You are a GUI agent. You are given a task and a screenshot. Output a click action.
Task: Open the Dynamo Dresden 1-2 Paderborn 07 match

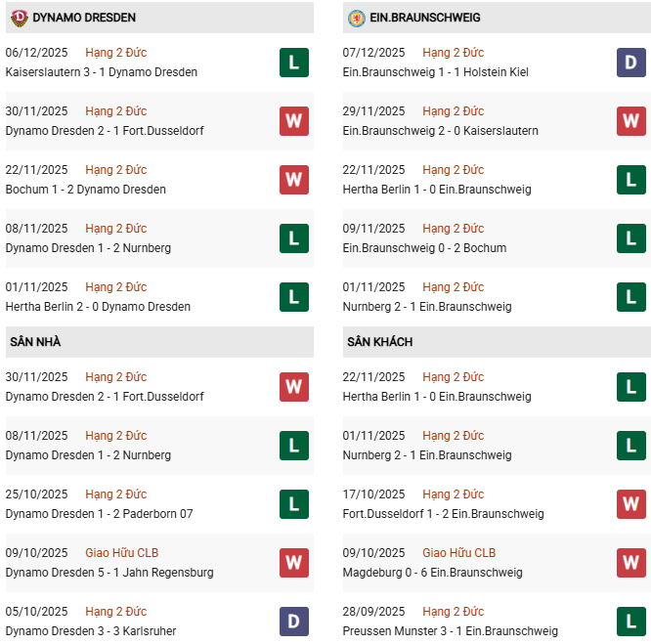pos(100,514)
